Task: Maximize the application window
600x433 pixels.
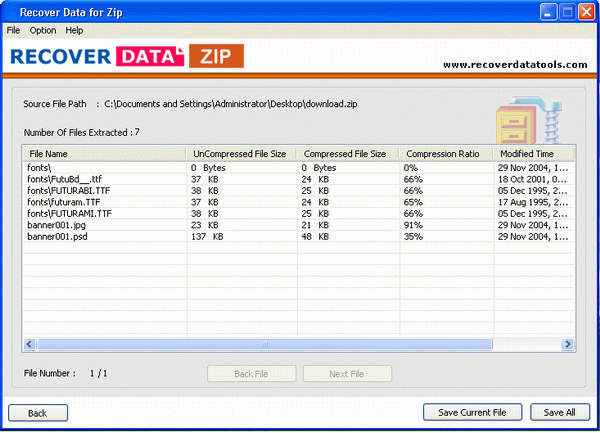Action: click(565, 11)
